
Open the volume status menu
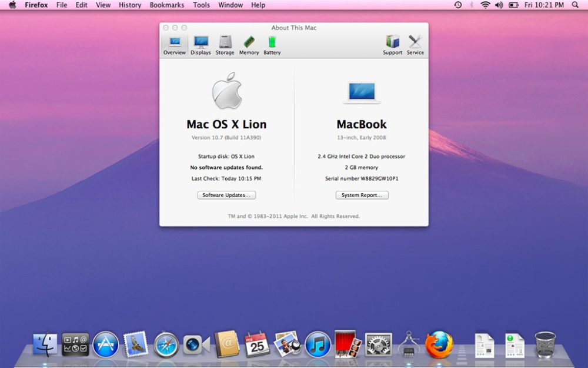(x=498, y=5)
